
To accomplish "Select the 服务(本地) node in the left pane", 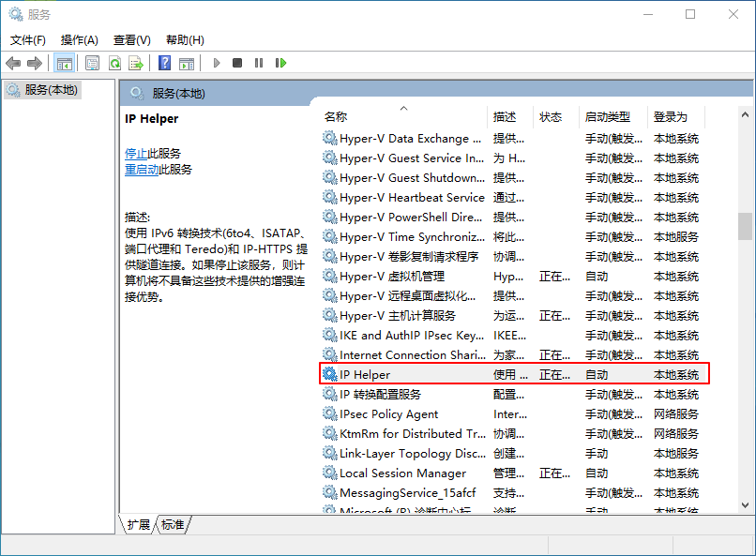I will pos(45,92).
